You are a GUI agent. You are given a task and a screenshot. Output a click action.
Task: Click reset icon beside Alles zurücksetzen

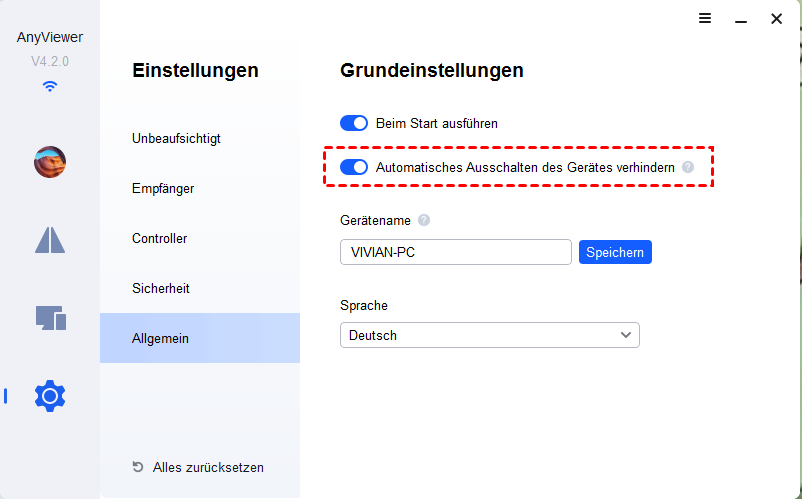[138, 467]
